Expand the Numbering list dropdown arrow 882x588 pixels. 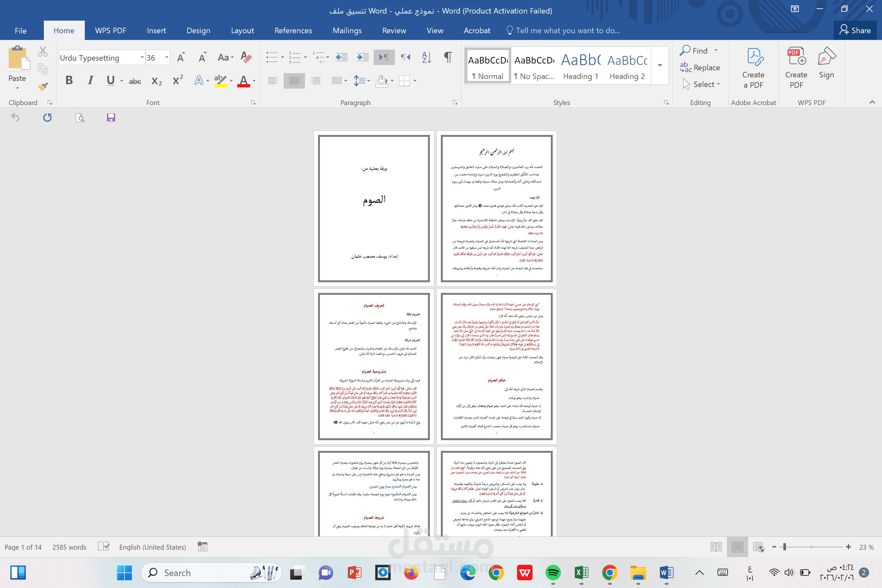tap(306, 57)
